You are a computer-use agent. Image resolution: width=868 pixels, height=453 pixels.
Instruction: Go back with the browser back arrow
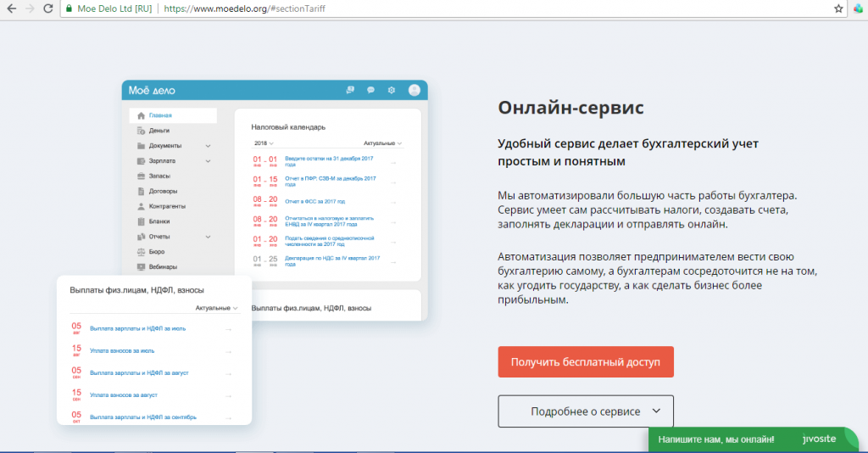click(x=11, y=8)
